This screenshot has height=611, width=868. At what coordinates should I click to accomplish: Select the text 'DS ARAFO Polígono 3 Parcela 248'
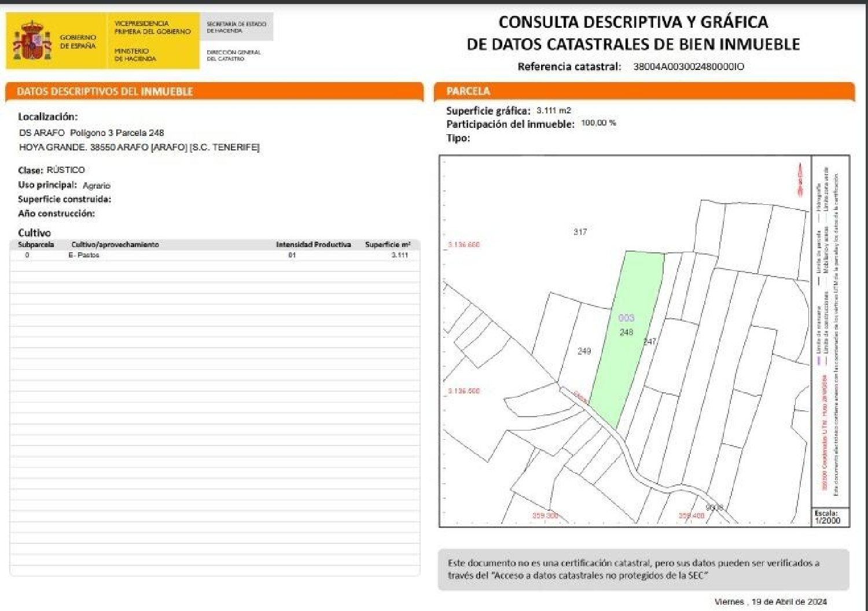point(91,132)
